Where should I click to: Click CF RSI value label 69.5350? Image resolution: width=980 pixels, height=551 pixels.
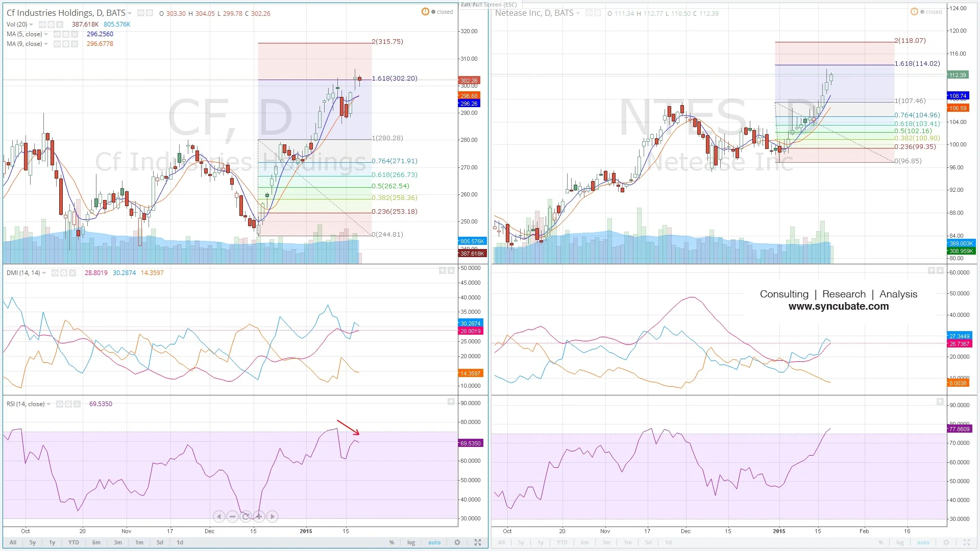pyautogui.click(x=471, y=443)
